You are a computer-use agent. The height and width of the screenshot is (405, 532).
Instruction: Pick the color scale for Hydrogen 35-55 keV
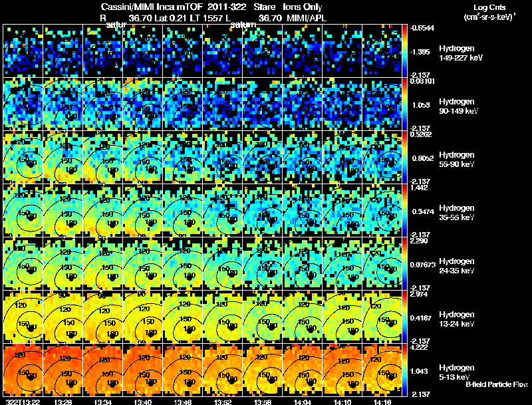[404, 211]
